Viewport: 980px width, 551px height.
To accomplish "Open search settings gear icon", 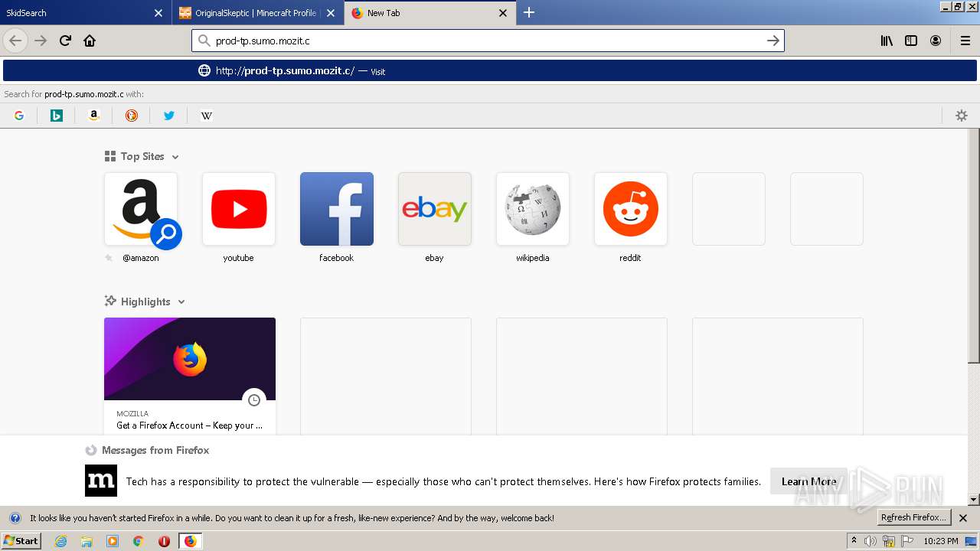I will pos(962,116).
